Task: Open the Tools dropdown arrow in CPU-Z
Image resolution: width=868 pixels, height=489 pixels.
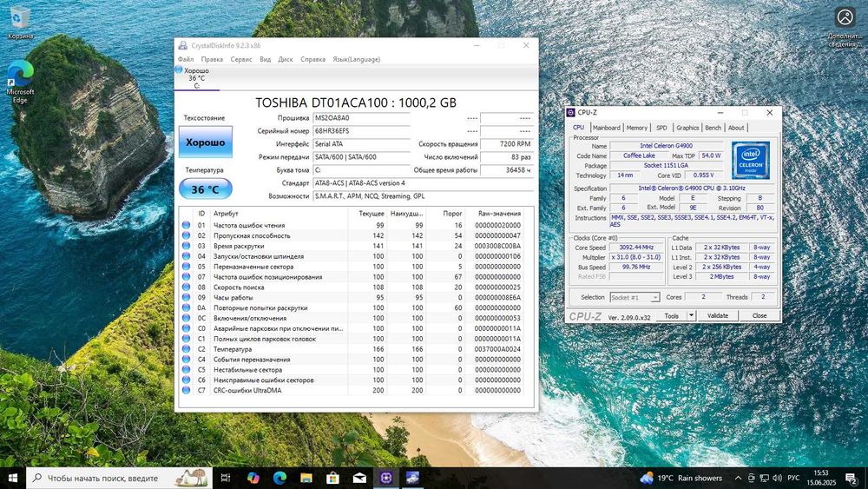Action: (x=691, y=315)
